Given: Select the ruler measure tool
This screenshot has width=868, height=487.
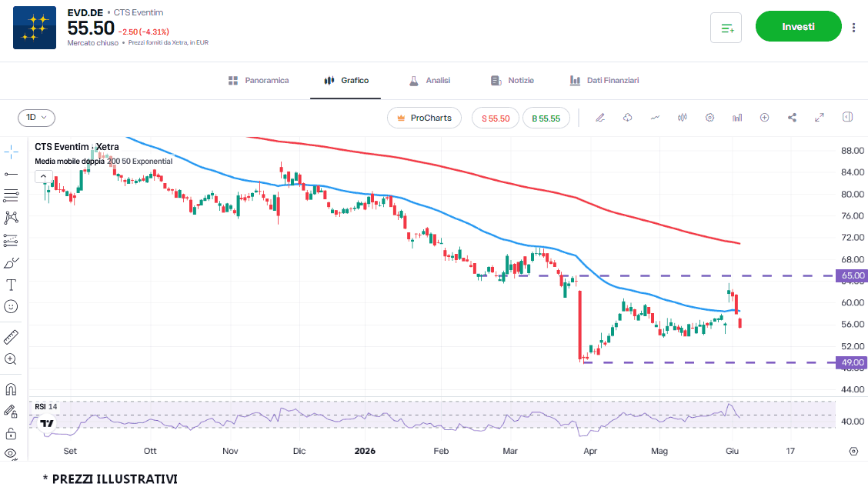Looking at the screenshot, I should click(11, 336).
